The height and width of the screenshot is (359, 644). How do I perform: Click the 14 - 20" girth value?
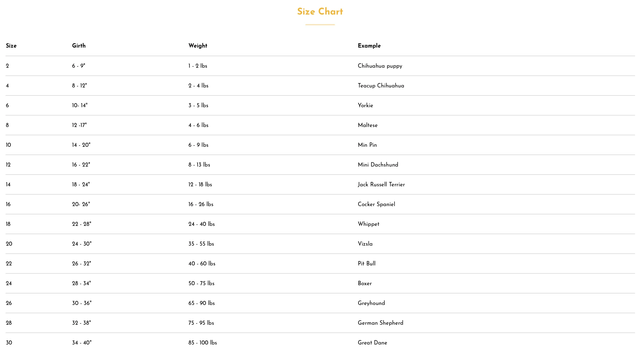tap(81, 145)
